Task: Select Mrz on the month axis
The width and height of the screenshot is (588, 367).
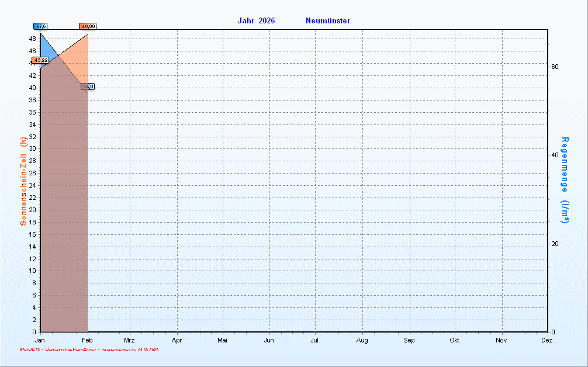Action: 129,340
